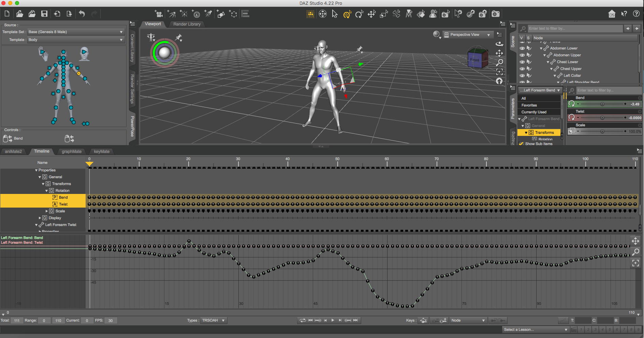Viewport: 644px width, 338px height.
Task: Toggle Show Sub Items checkbox
Action: pos(521,144)
